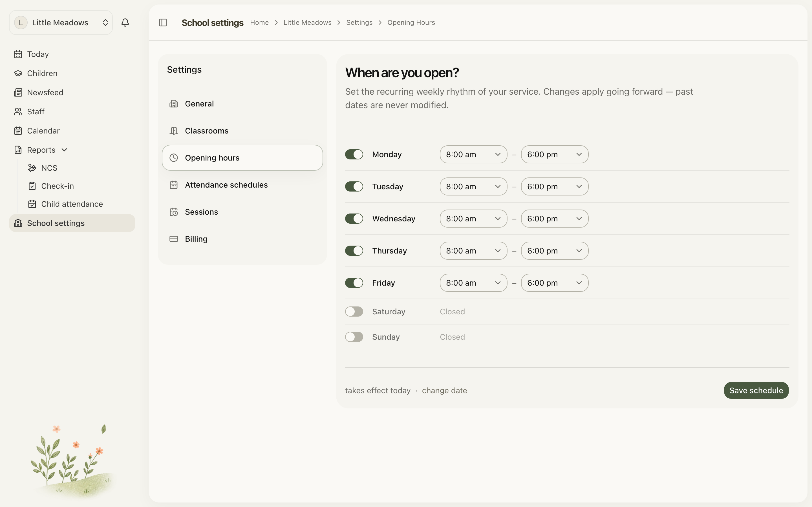Click the Save schedule button

pos(756,390)
